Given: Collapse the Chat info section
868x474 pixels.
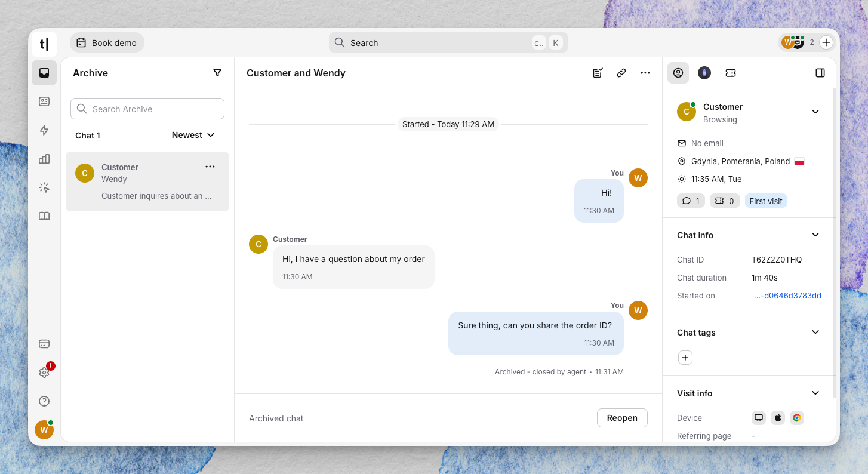Looking at the screenshot, I should point(815,235).
